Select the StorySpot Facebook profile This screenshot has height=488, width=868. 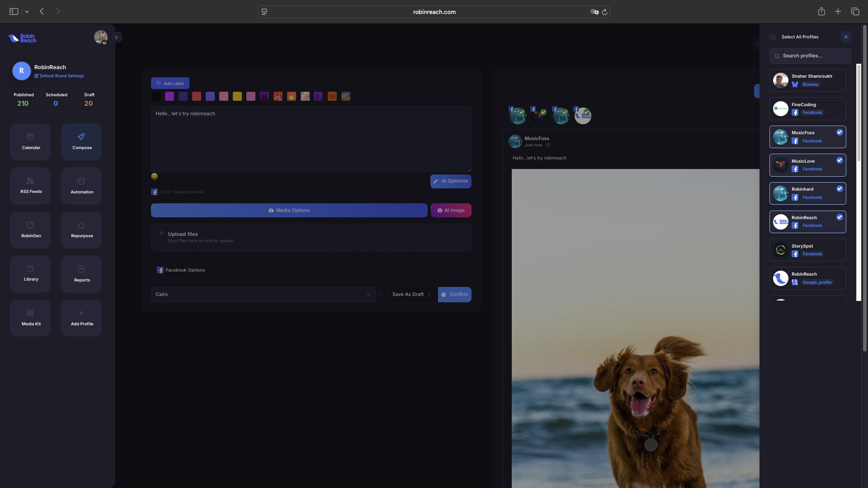(x=807, y=250)
